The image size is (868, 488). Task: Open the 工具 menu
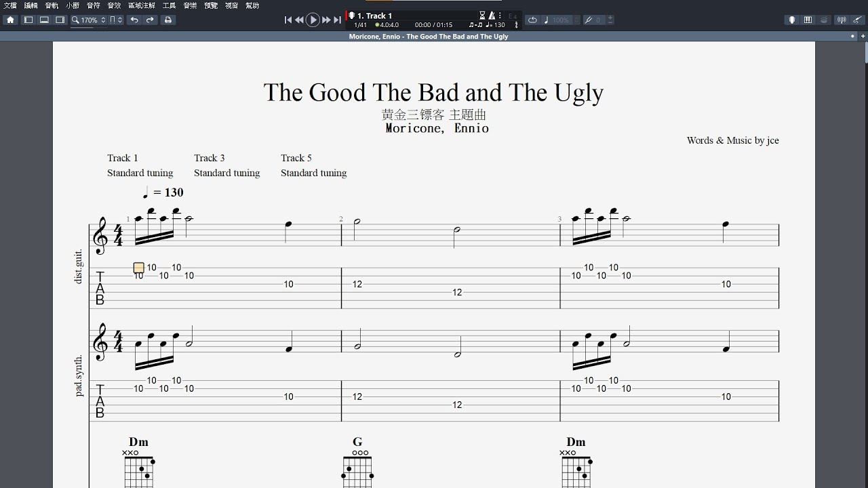click(170, 5)
